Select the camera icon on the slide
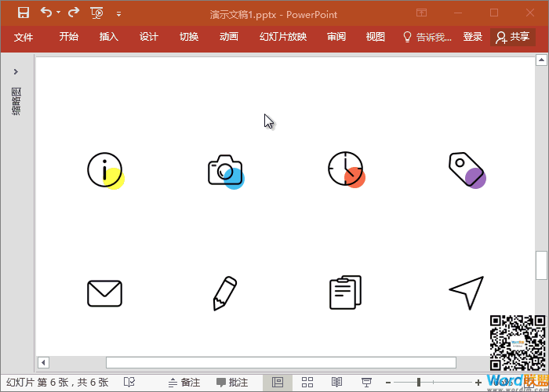Image resolution: width=549 pixels, height=392 pixels. [x=225, y=171]
